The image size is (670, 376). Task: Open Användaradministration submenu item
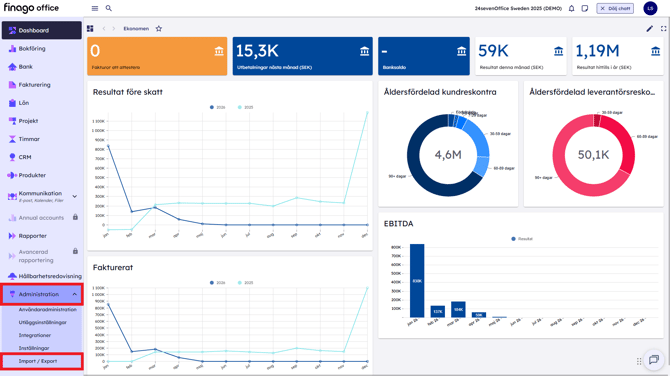tap(47, 309)
